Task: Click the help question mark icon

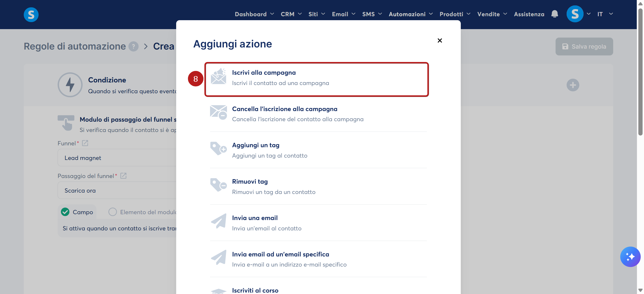Action: pyautogui.click(x=134, y=46)
